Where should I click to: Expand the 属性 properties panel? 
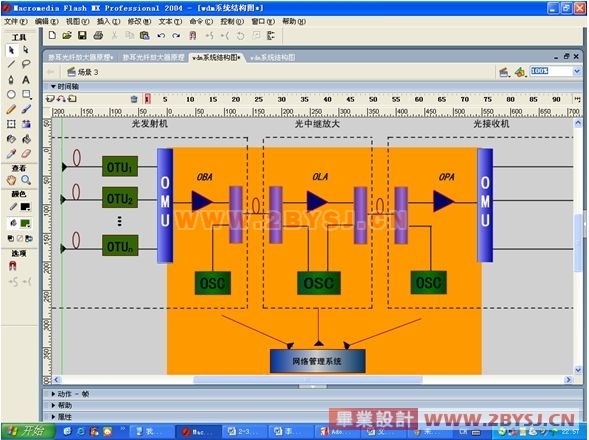[x=62, y=417]
